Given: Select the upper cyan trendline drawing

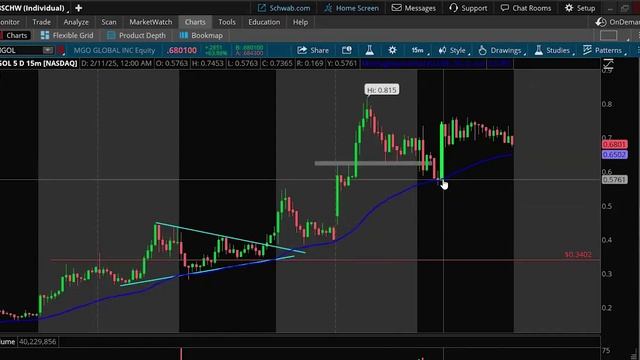Looking at the screenshot, I should pyautogui.click(x=231, y=238).
